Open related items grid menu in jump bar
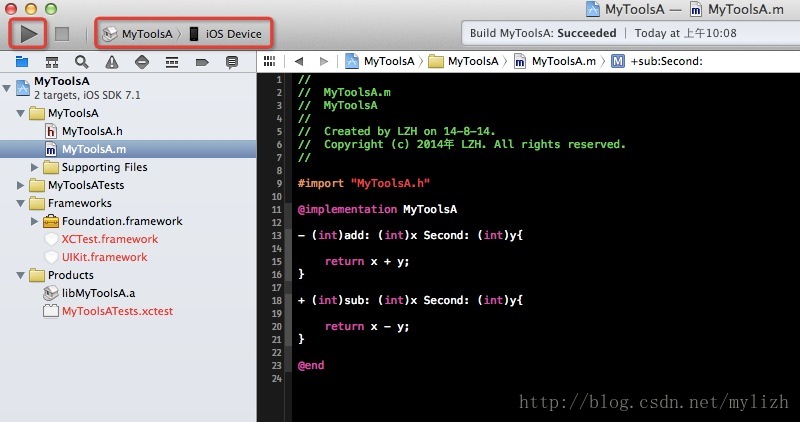 tap(269, 61)
